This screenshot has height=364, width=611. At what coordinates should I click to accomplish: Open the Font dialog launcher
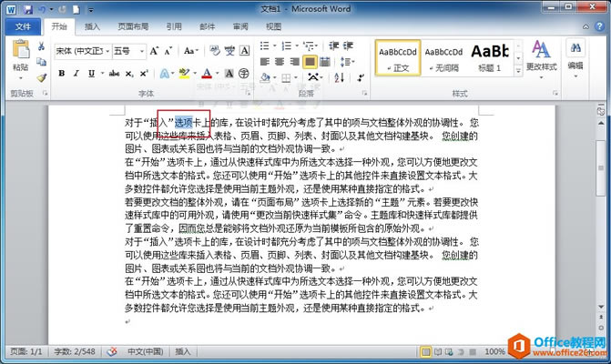coord(249,94)
